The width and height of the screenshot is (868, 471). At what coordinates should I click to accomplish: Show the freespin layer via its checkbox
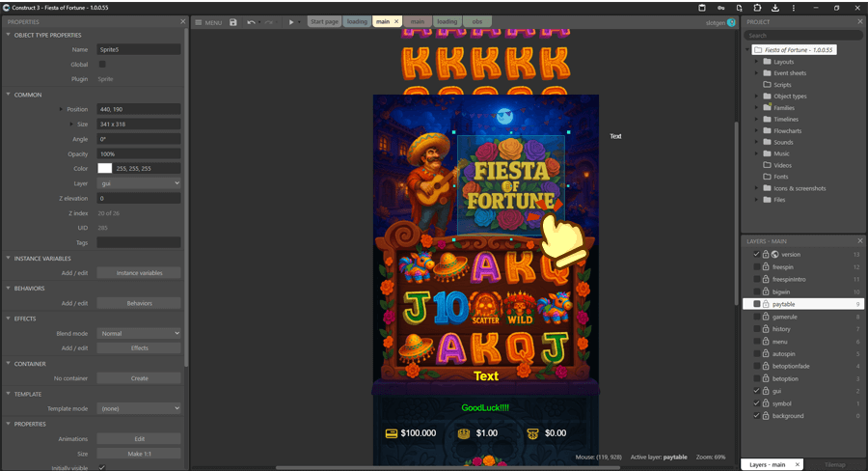click(x=756, y=267)
